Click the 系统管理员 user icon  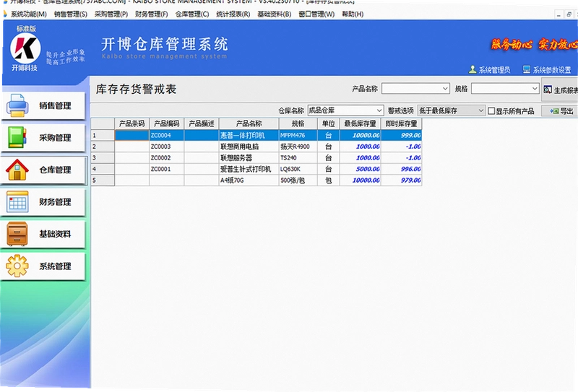(473, 69)
